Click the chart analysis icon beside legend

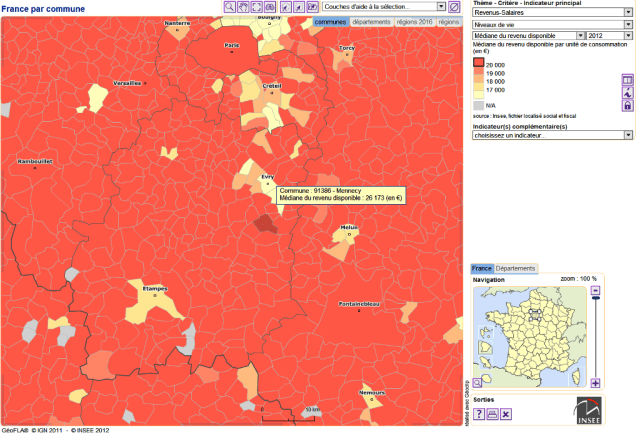point(627,93)
